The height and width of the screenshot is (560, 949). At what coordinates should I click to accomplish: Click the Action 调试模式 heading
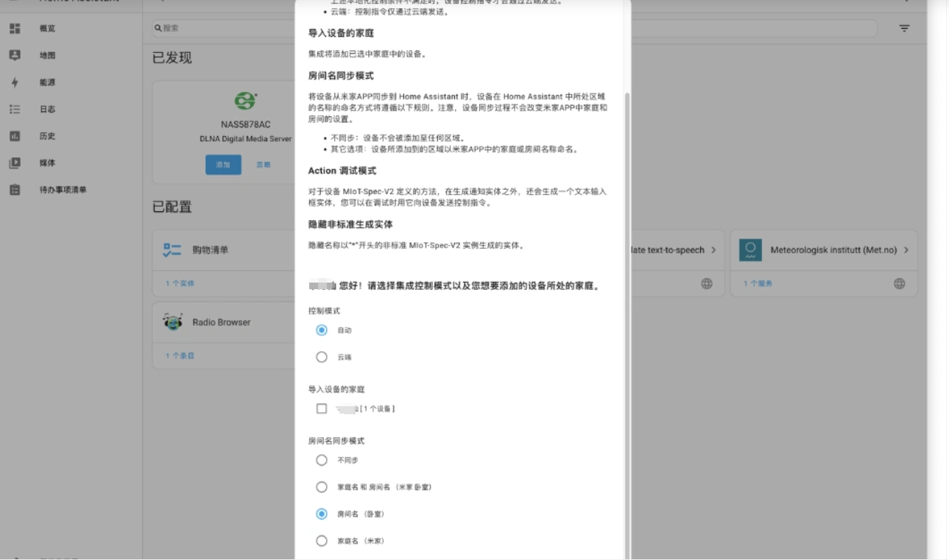tap(342, 171)
